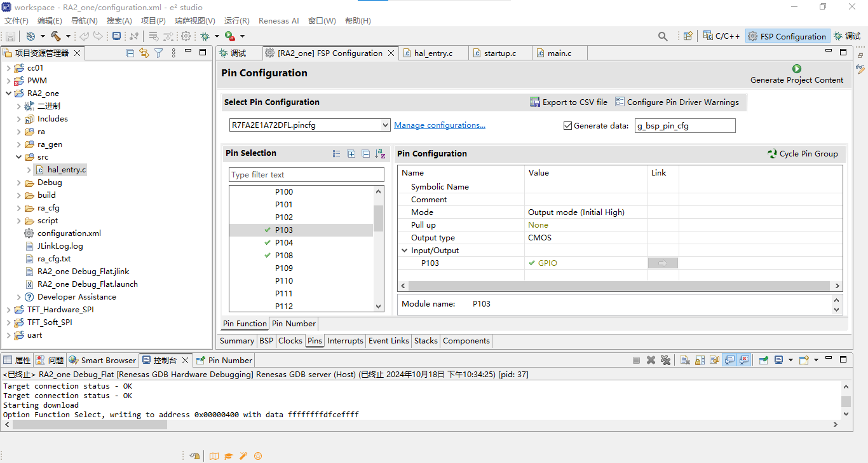Click Remove All Terminated Launches icon
The height and width of the screenshot is (463, 868).
pyautogui.click(x=665, y=360)
